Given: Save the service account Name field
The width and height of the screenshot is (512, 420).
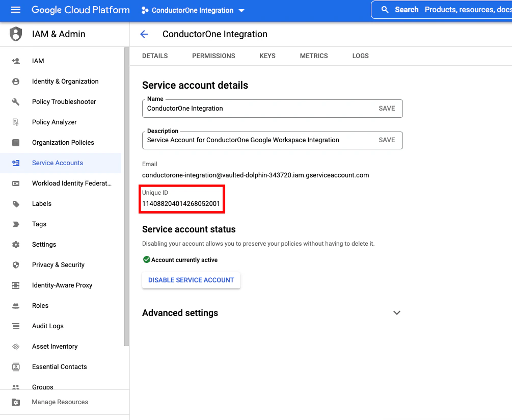Looking at the screenshot, I should (387, 108).
